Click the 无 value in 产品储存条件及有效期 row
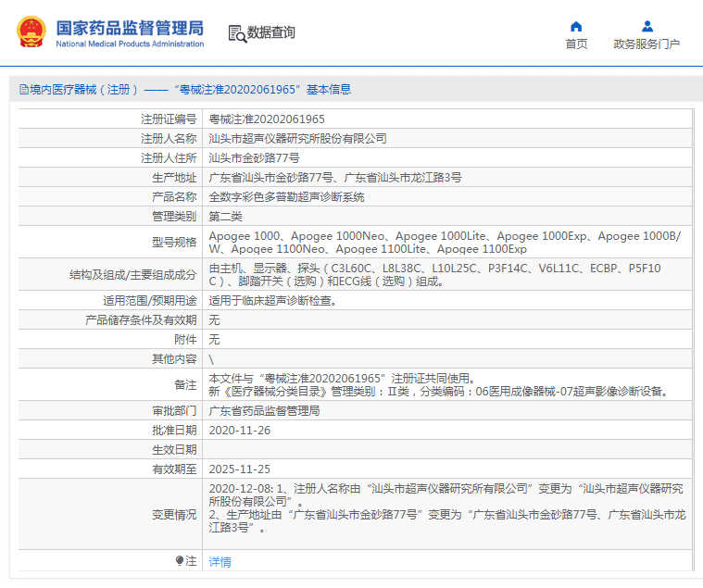703x588 pixels. point(214,320)
